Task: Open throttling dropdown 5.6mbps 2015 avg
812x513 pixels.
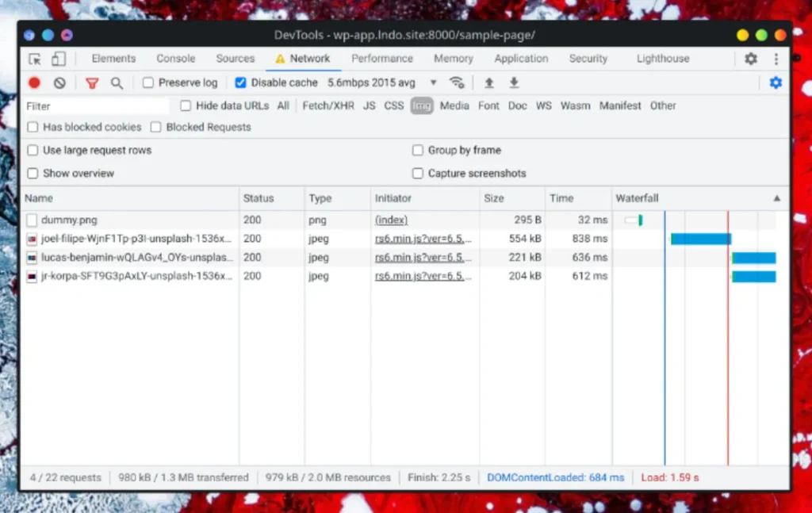Action: click(x=382, y=82)
